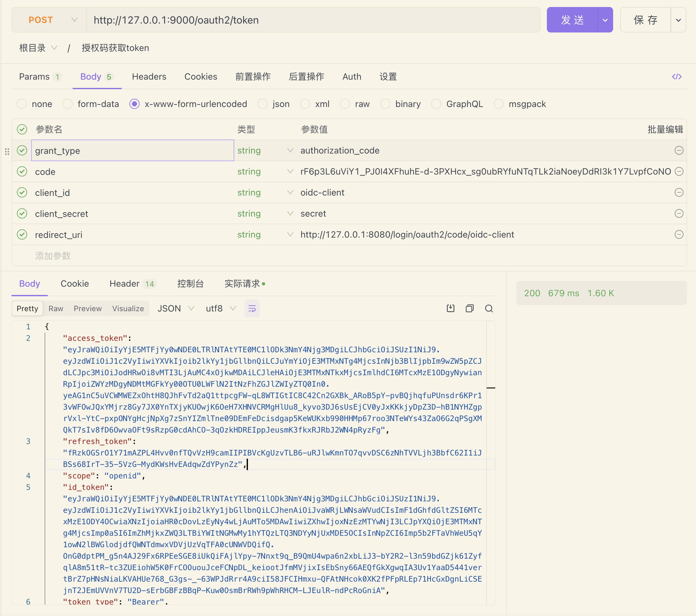Remove the client_id parameter row

(679, 193)
